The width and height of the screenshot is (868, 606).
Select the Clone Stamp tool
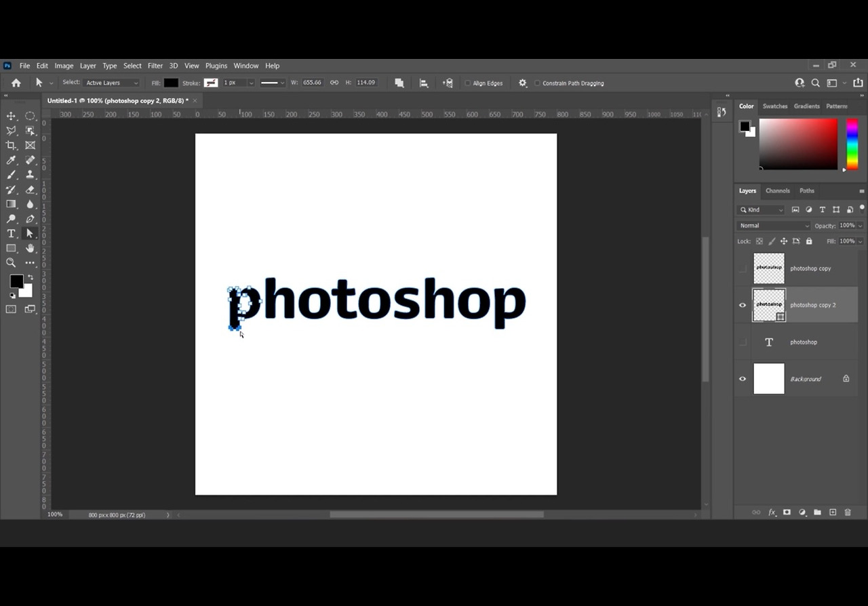coord(31,175)
